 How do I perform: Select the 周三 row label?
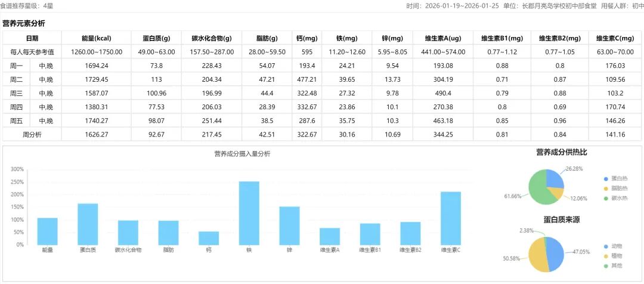[17, 93]
